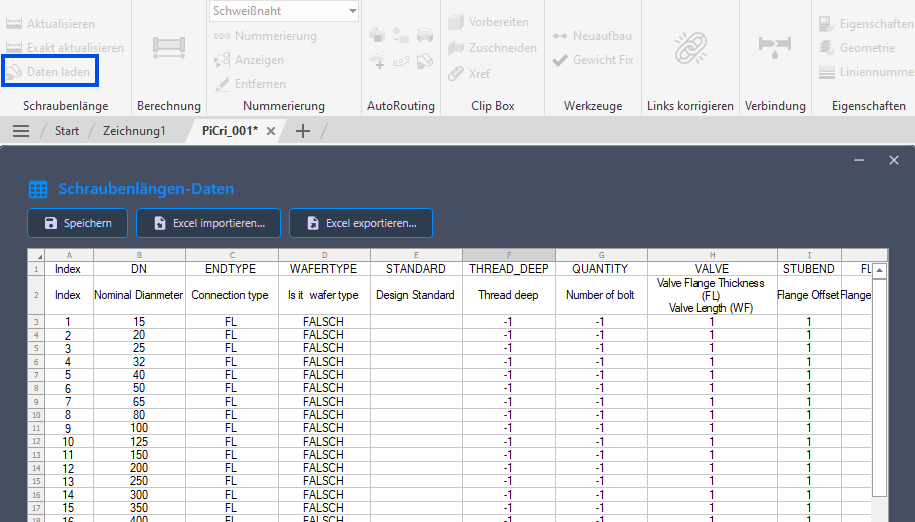Click the THREAD_DEEP header cell
Screen dimensions: 915x522
[509, 269]
